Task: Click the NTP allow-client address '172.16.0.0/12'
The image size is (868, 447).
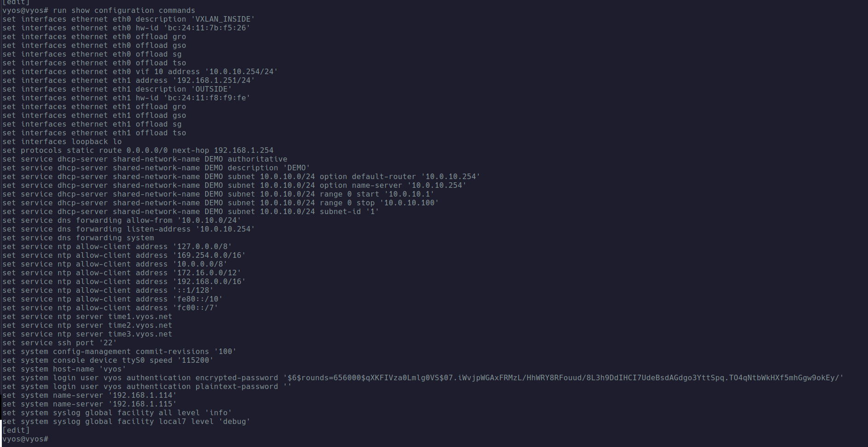Action: [x=207, y=273]
